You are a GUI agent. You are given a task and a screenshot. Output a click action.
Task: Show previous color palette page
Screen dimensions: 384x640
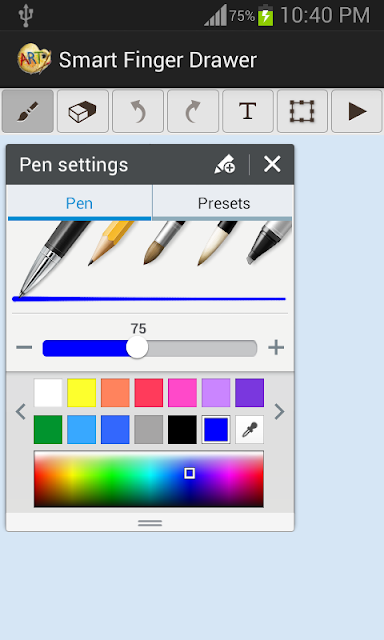pyautogui.click(x=21, y=411)
